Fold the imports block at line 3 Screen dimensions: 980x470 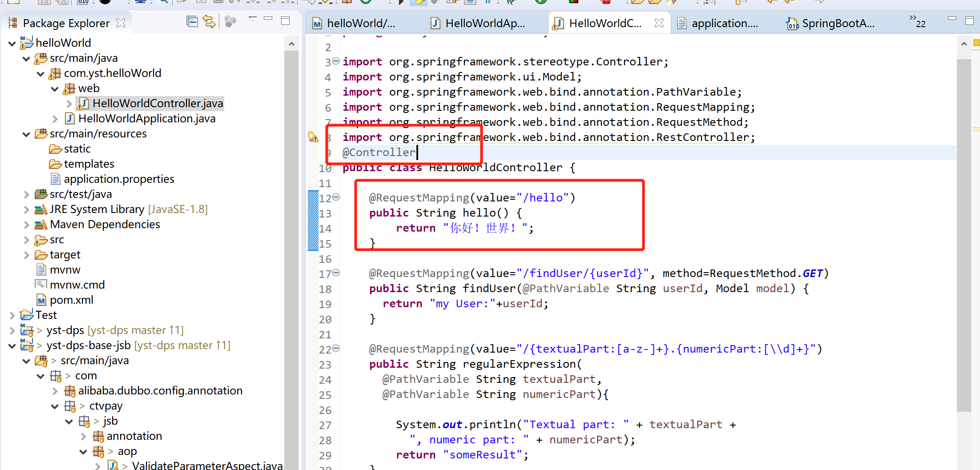[x=336, y=61]
